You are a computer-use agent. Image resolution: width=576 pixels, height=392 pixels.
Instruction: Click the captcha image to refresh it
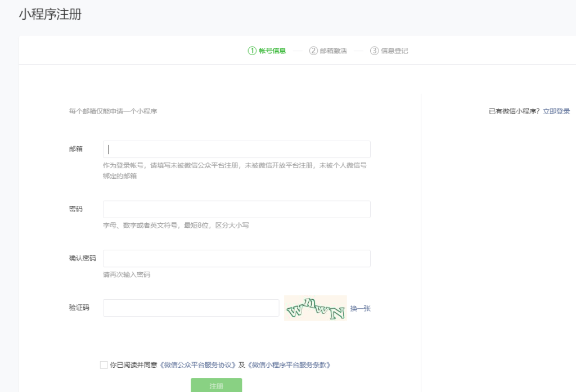(x=315, y=308)
